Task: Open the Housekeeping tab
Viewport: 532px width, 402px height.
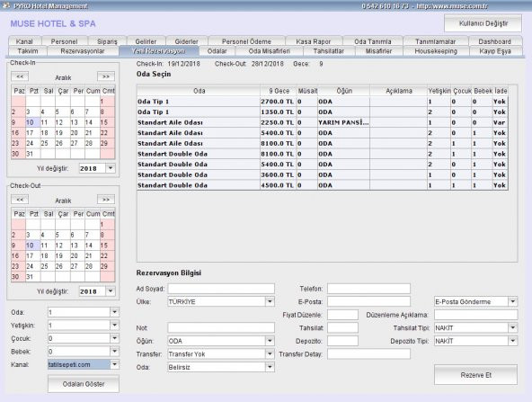Action: [436, 51]
